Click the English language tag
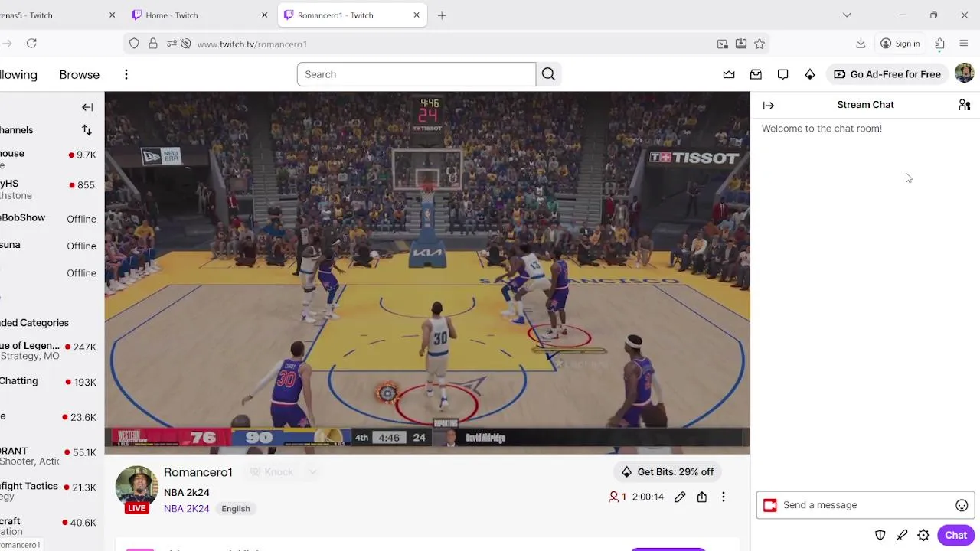Screen dimensions: 980x551 click(x=236, y=509)
